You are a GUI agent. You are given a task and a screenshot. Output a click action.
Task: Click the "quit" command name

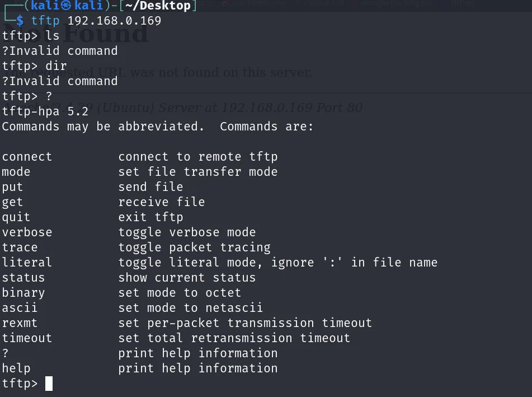[x=16, y=217]
